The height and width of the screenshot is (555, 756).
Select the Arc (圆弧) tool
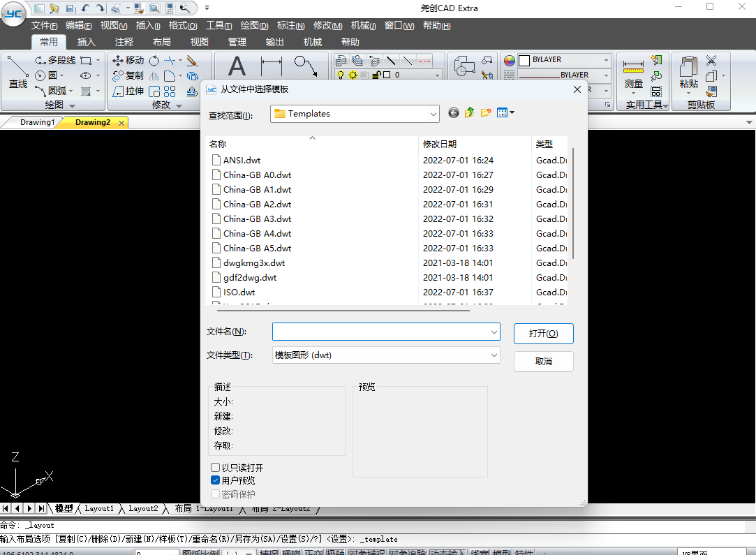(x=54, y=91)
